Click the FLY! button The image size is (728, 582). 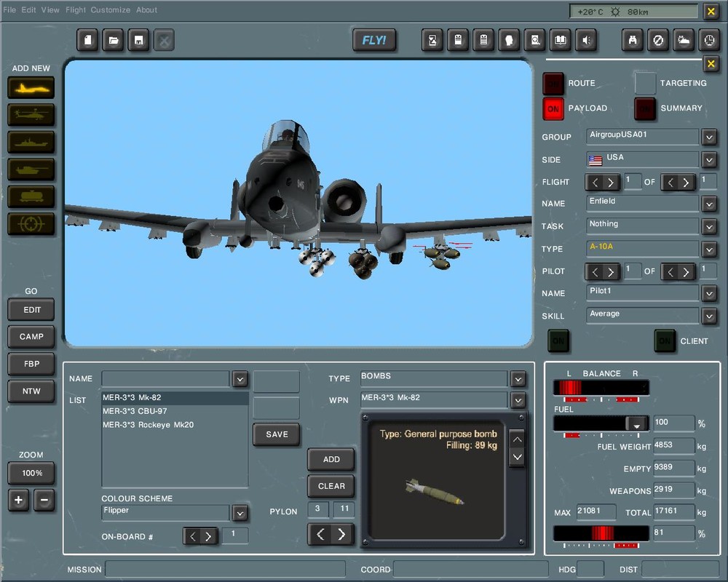click(374, 41)
